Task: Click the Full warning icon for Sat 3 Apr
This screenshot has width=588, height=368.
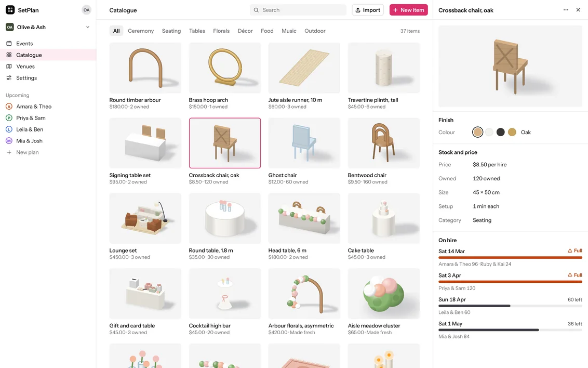Action: 570,275
